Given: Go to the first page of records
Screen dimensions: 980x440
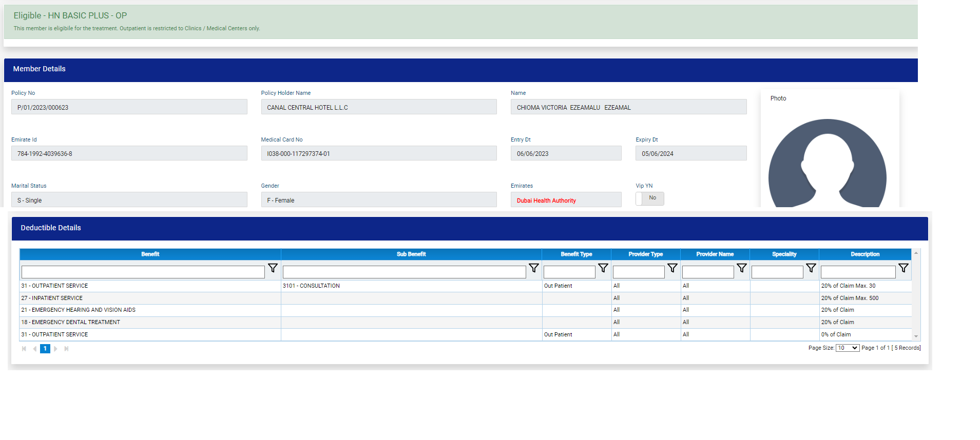Looking at the screenshot, I should pos(24,349).
